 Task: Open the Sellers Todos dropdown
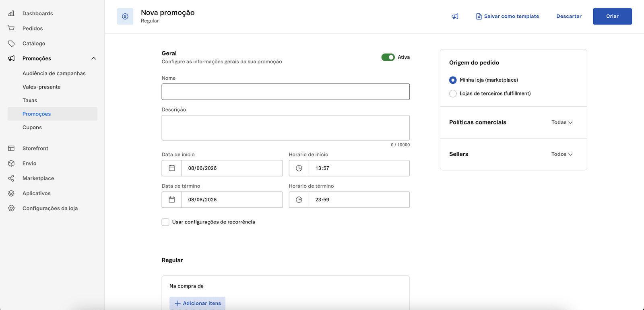point(562,154)
